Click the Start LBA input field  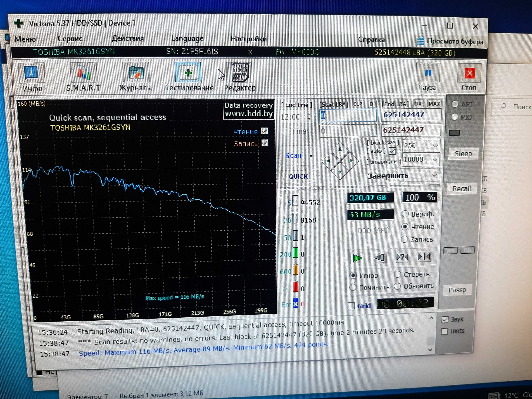pyautogui.click(x=348, y=115)
